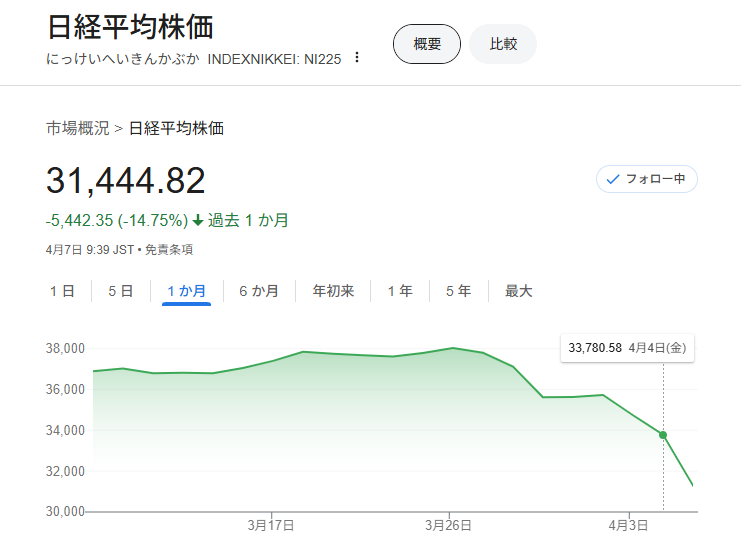741x552 pixels.
Task: Select the 5年 time range tab
Action: [458, 291]
